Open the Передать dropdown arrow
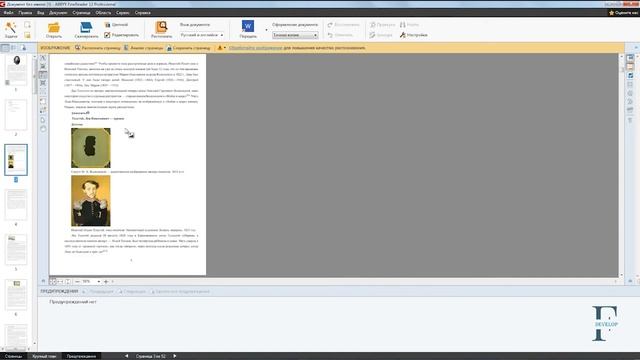Screen dimensions: 640x360 266,30
